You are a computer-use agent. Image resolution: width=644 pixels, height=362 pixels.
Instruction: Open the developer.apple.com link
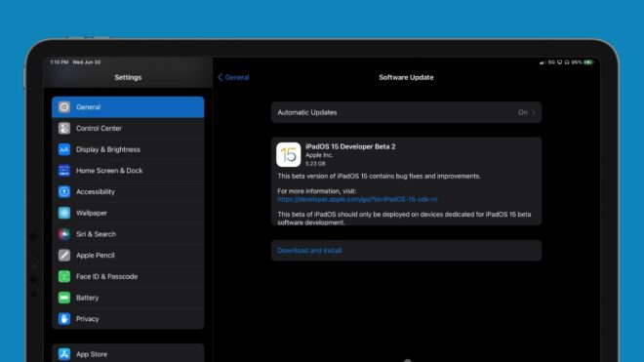coord(357,199)
